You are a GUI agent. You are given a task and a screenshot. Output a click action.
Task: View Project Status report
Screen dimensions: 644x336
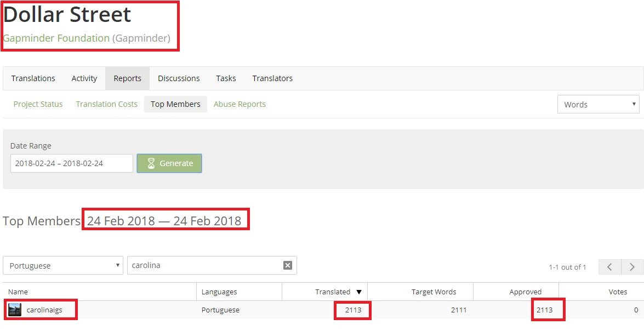tap(38, 104)
